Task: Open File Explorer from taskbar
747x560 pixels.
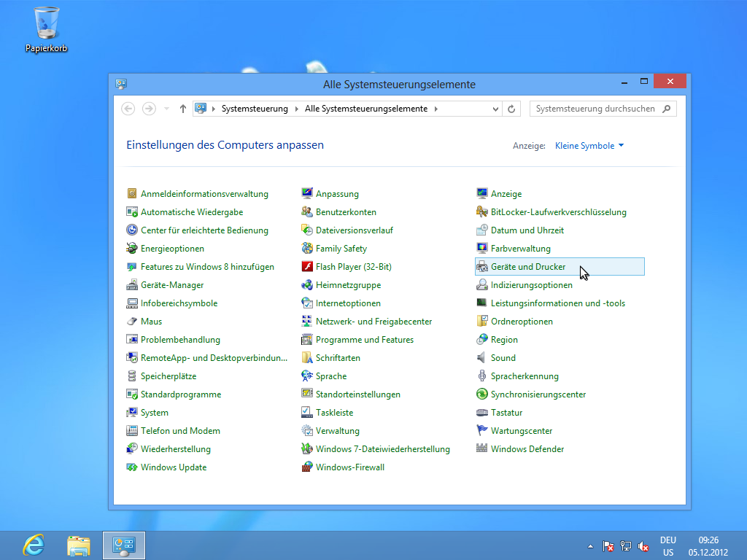Action: coord(79,545)
